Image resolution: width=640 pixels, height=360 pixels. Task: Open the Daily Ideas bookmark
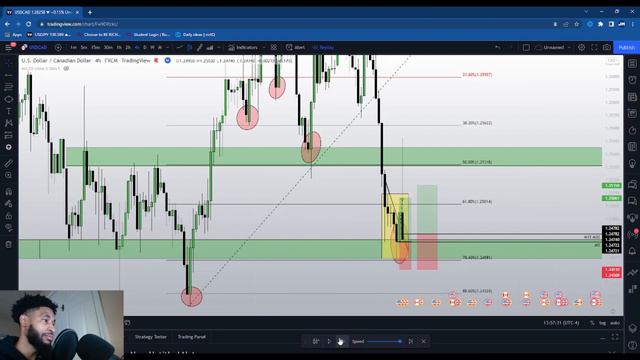[x=196, y=35]
